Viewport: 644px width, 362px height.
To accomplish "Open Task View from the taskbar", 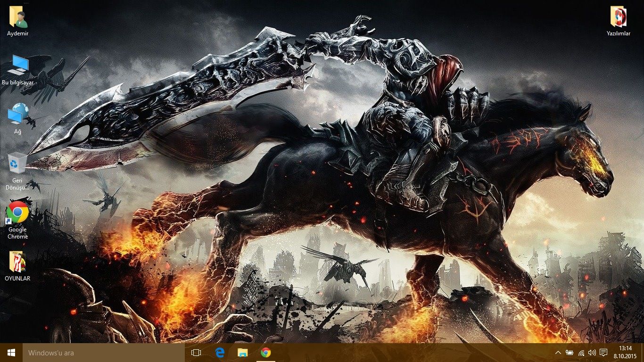I will 196,353.
